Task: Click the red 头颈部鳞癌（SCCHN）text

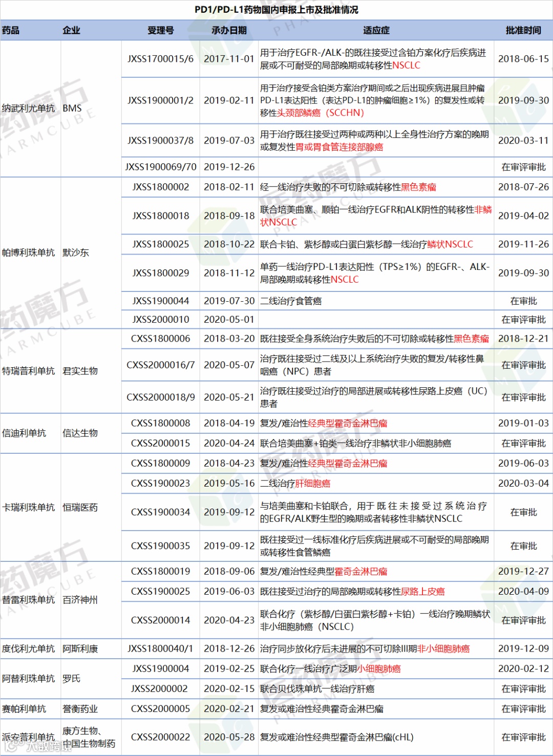Action: pos(321,113)
